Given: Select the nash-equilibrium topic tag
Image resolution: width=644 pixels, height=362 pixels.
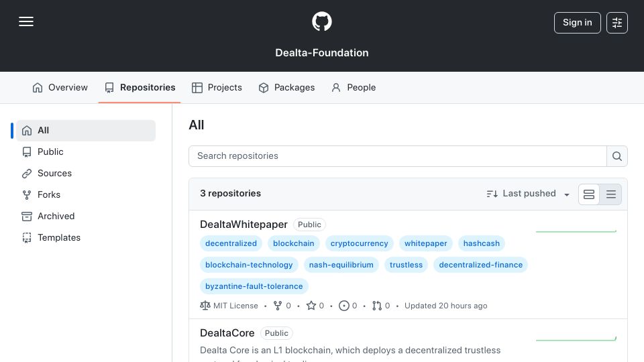Looking at the screenshot, I should coord(341,265).
